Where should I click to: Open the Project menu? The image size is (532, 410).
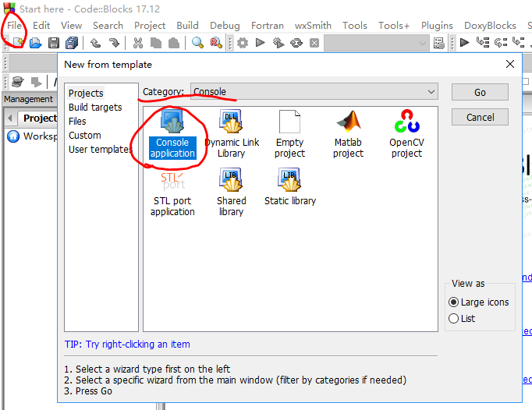coord(150,26)
